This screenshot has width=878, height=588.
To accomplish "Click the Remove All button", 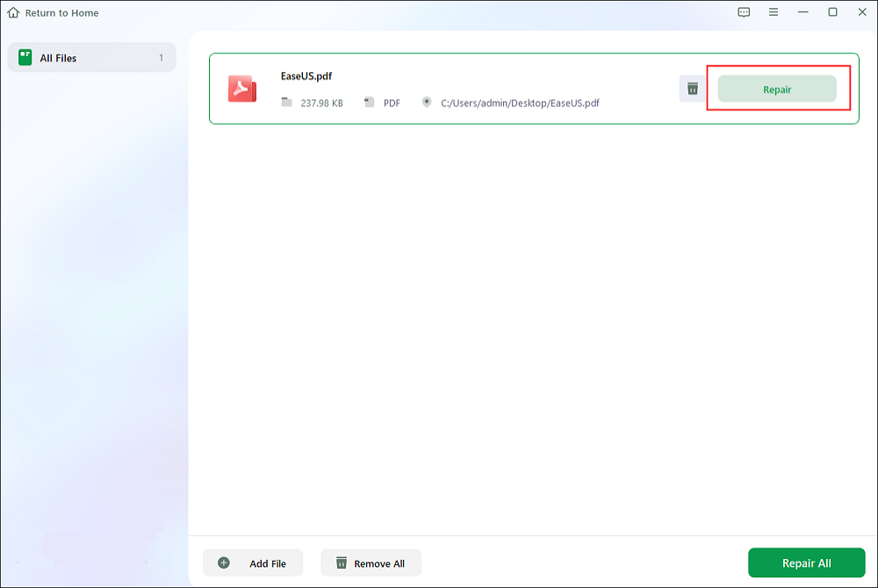I will pos(371,563).
